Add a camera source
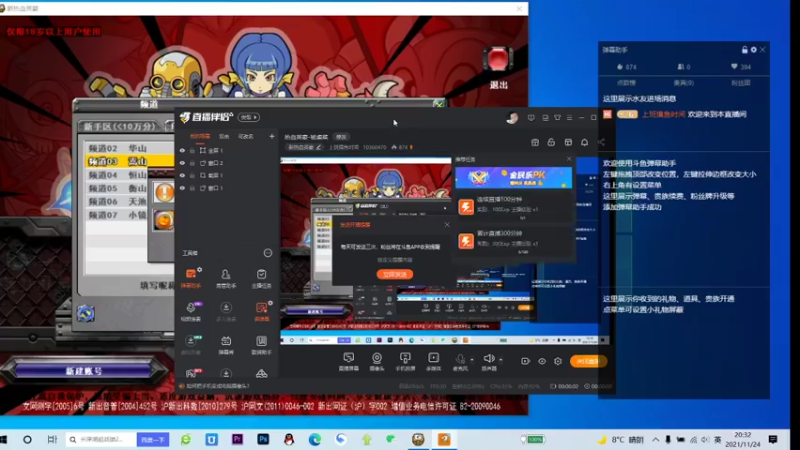This screenshot has height=450, width=800. (377, 361)
